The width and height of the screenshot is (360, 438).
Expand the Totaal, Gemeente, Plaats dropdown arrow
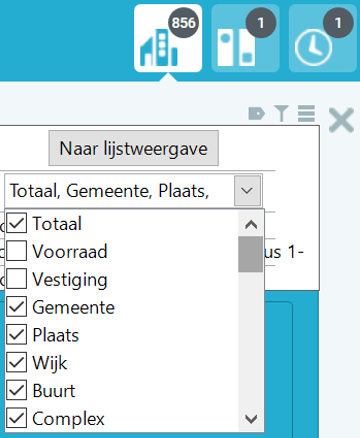[247, 191]
